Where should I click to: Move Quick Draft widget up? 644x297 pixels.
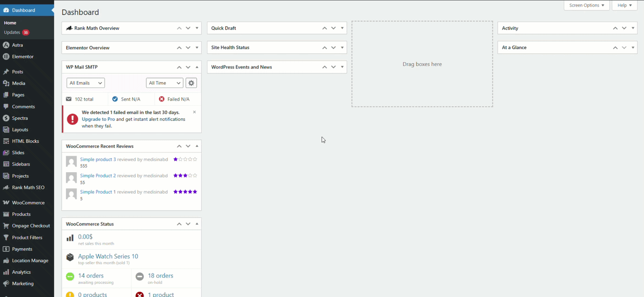point(325,28)
